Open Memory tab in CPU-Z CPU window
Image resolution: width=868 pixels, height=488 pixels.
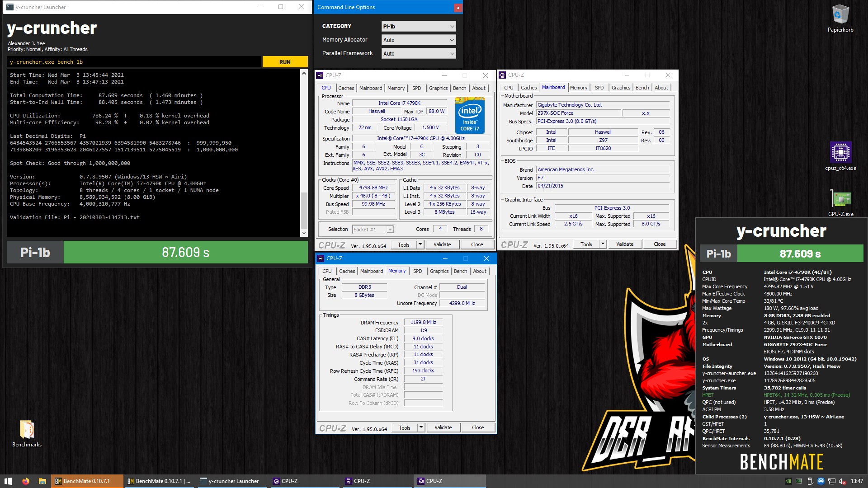396,88
